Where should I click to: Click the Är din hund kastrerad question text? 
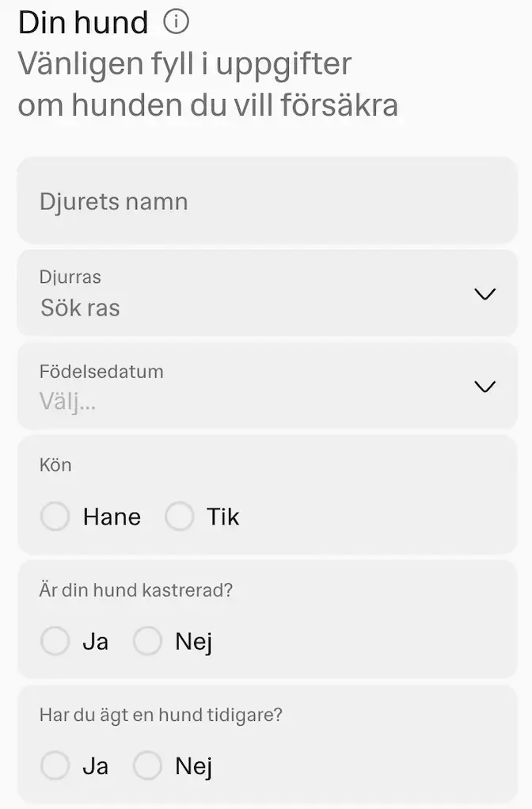click(135, 590)
